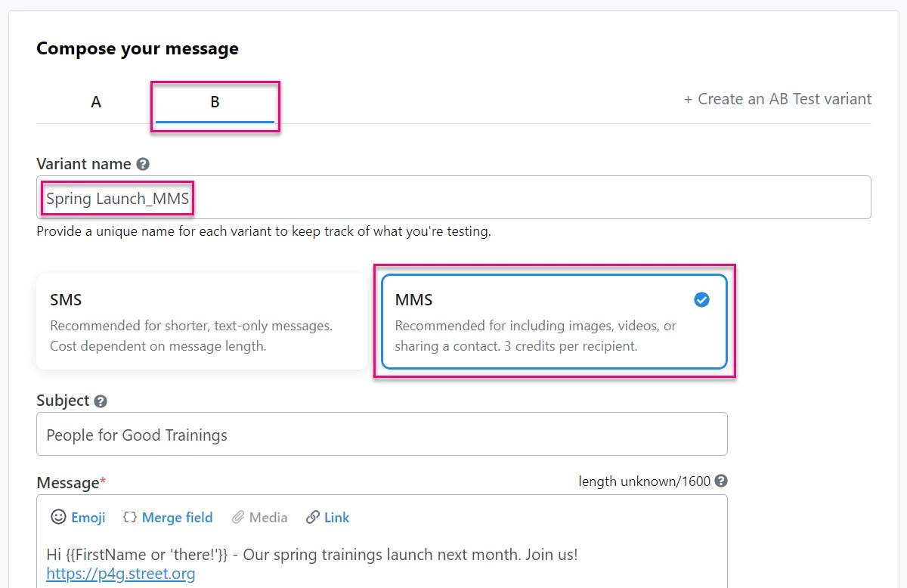Insert an Emoji into the message
The width and height of the screenshot is (907, 588).
pyautogui.click(x=78, y=517)
